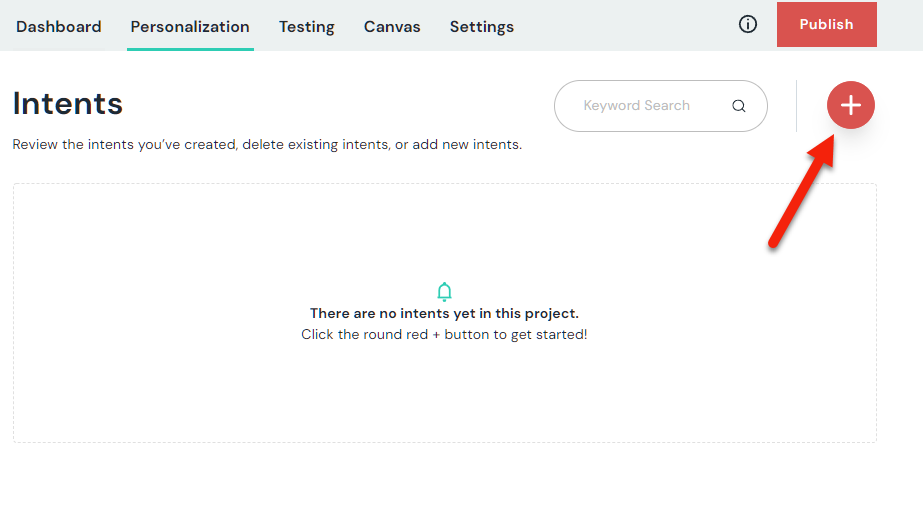Image resolution: width=923 pixels, height=507 pixels.
Task: Click the "Review the intents" description text
Action: (x=267, y=145)
